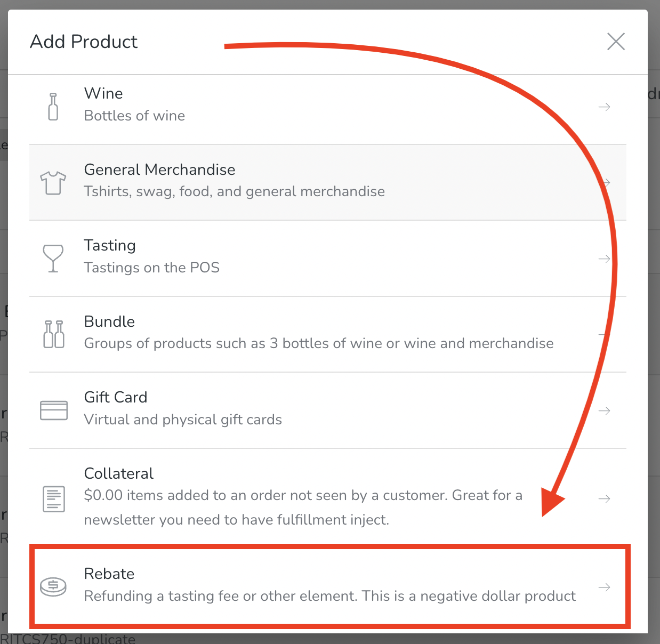The width and height of the screenshot is (660, 644).
Task: Expand the Tasting product arrow
Action: [604, 259]
